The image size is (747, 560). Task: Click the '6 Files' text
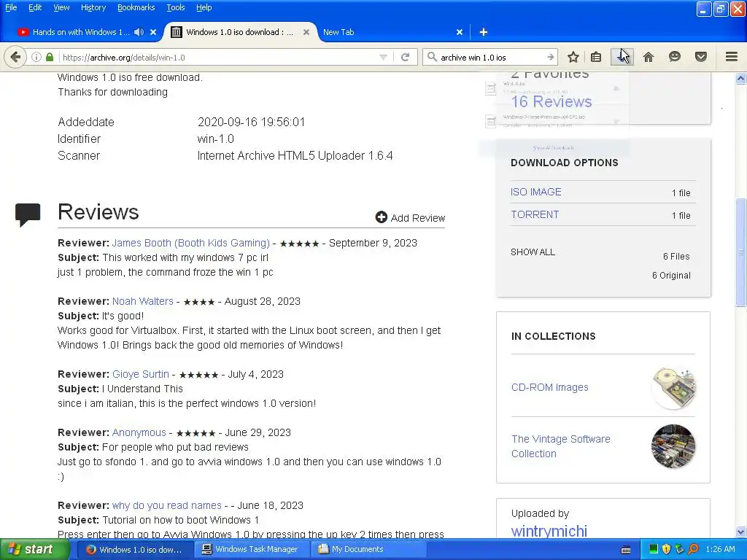click(x=676, y=256)
